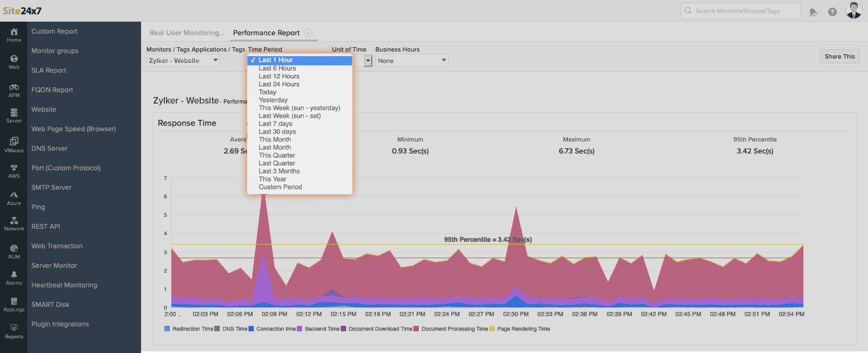868x353 pixels.
Task: Click the Site24x7 logo
Action: pos(22,11)
